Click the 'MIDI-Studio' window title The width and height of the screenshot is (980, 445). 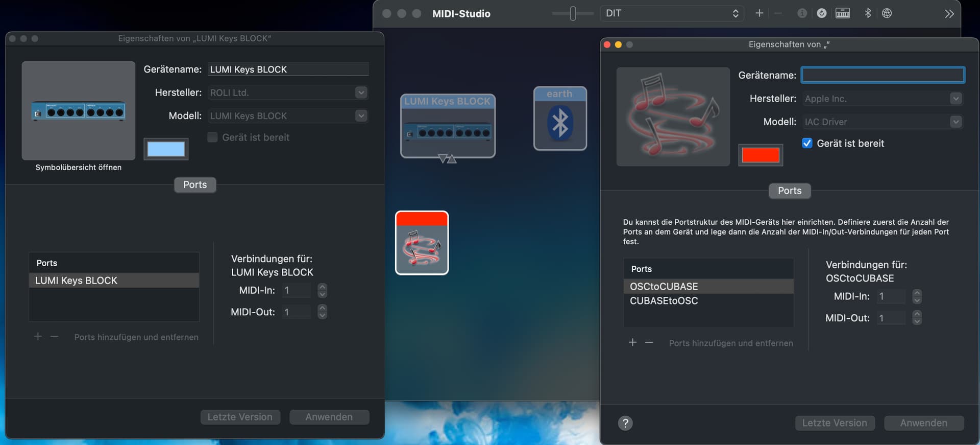[461, 14]
